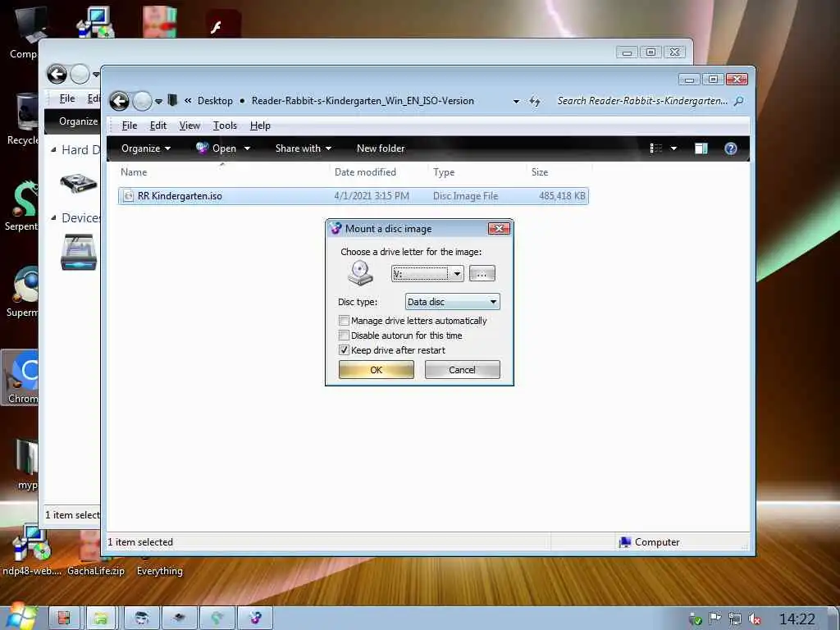Select the Serpent desktop icon
The width and height of the screenshot is (840, 630).
click(x=21, y=206)
